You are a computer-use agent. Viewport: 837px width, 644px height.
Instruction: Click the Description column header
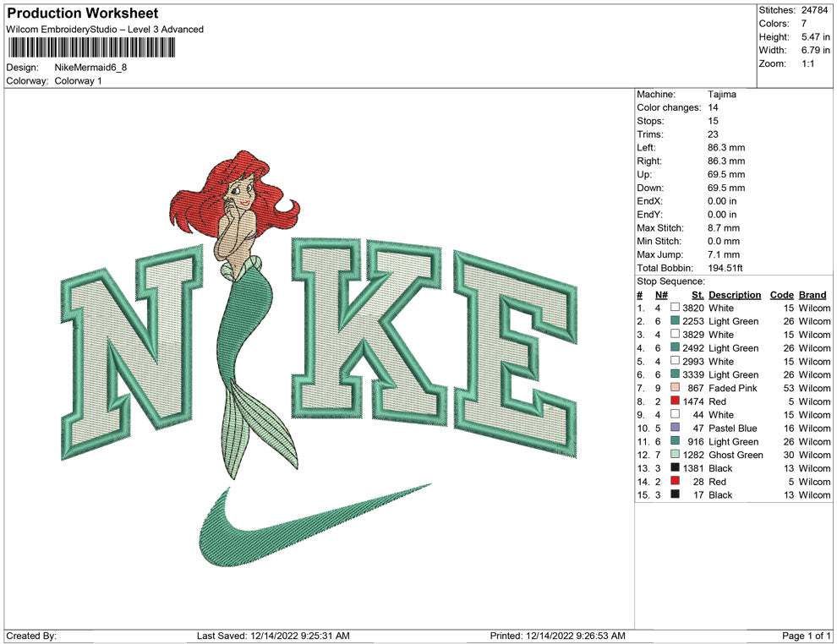pos(735,295)
